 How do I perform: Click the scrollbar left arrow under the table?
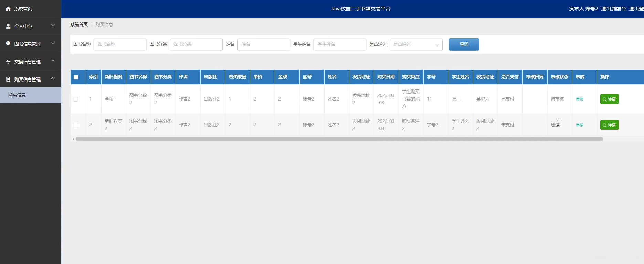click(73, 139)
